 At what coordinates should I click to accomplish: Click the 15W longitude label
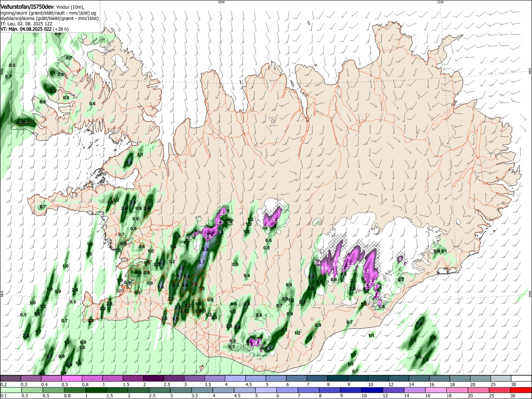click(x=440, y=2)
